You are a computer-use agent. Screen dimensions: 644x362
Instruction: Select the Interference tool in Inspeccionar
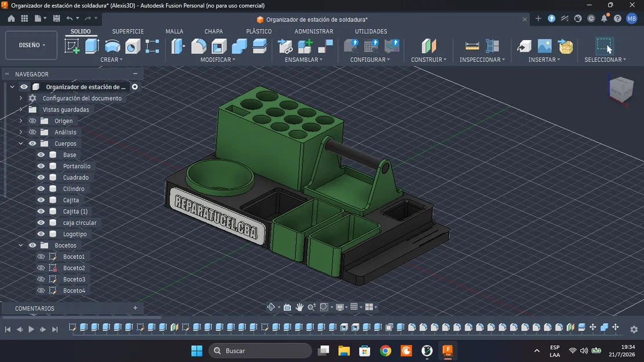coord(492,46)
